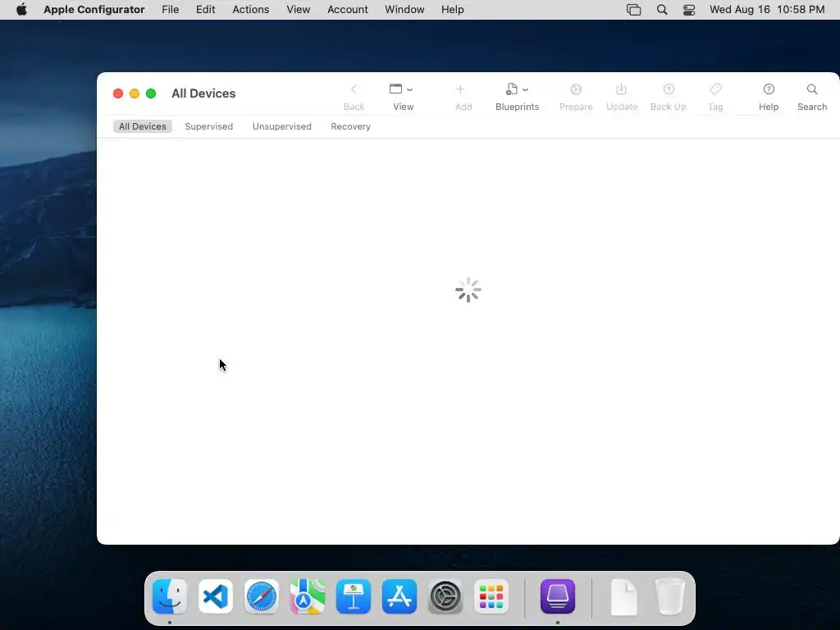Click the Prepare toolbar icon

(x=576, y=89)
